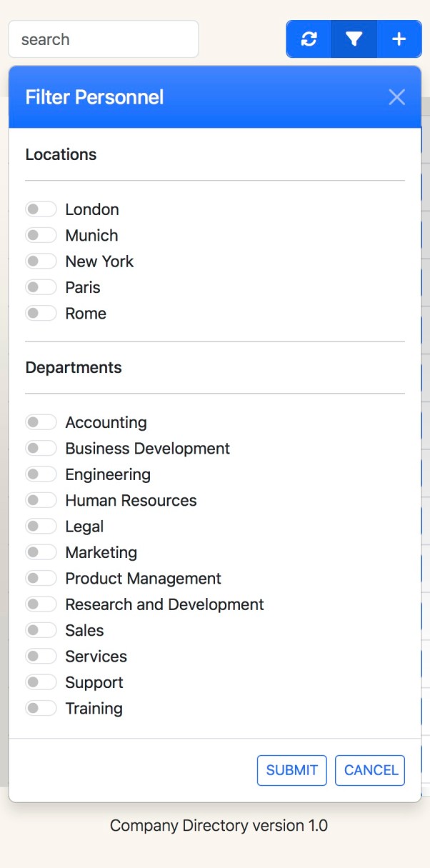
Task: Enable the Business Development switch
Action: (41, 448)
